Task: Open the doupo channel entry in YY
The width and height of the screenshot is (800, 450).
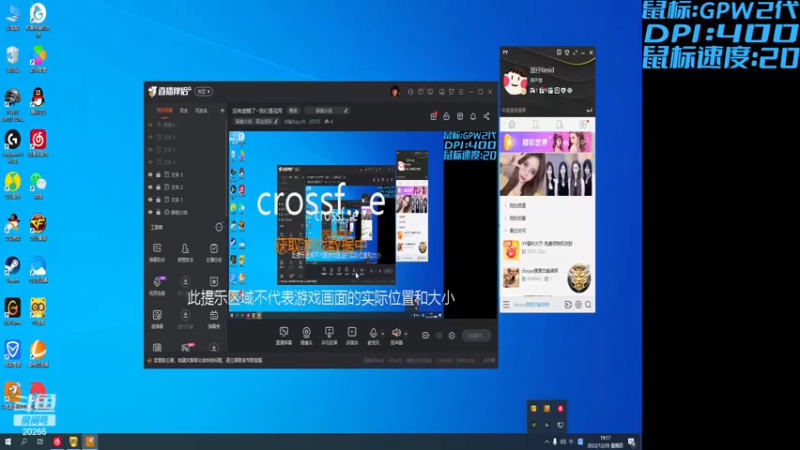Action: (x=547, y=277)
